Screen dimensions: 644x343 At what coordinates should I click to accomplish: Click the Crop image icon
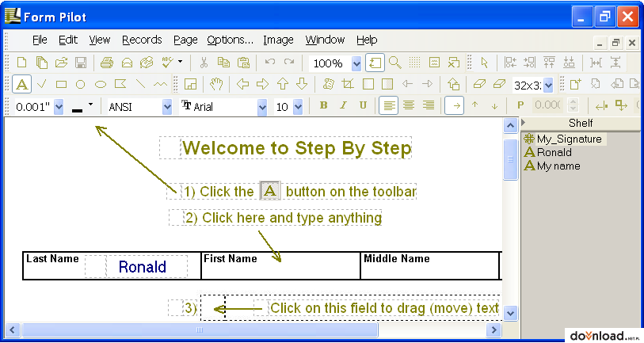(x=348, y=84)
